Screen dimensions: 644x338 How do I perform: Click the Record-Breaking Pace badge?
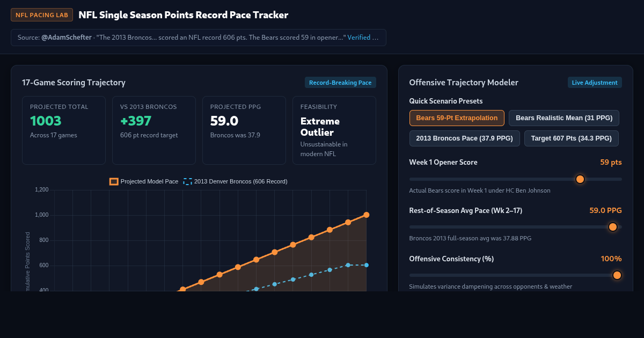[340, 83]
